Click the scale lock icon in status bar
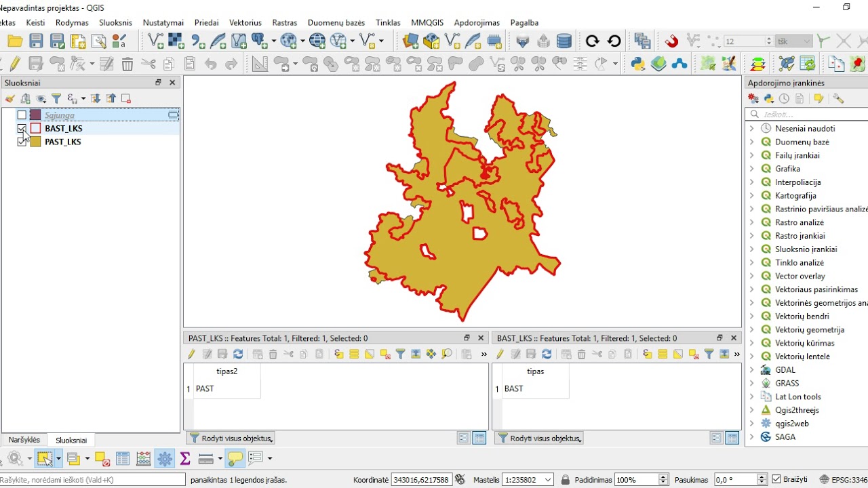 (565, 480)
